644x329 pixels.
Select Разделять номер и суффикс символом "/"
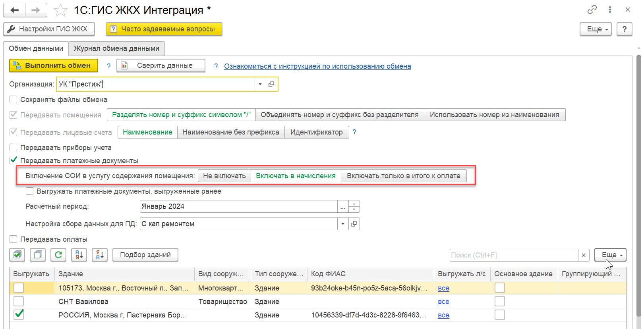(181, 115)
